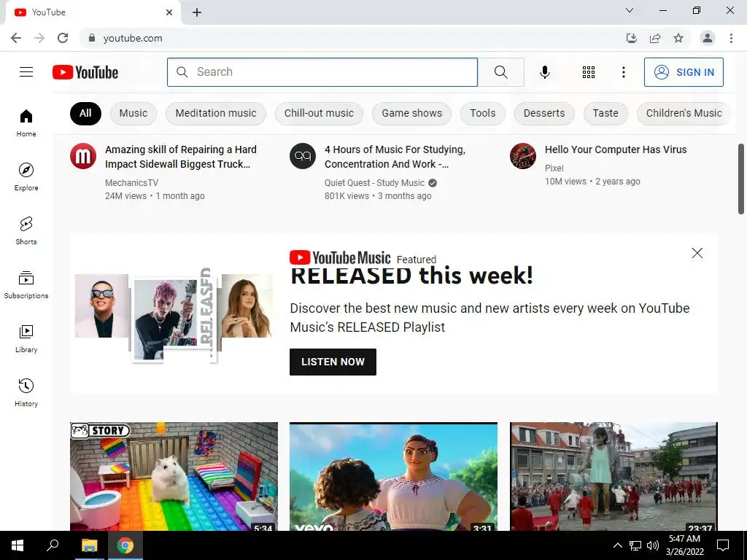Screen dimensions: 747x560
Task: Open the hamburger guide menu
Action: coord(26,72)
